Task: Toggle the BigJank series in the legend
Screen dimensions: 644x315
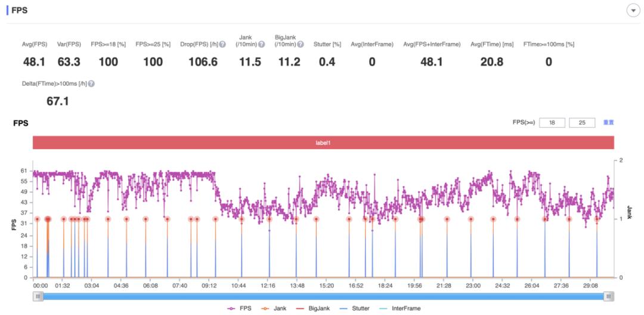Action: click(314, 308)
